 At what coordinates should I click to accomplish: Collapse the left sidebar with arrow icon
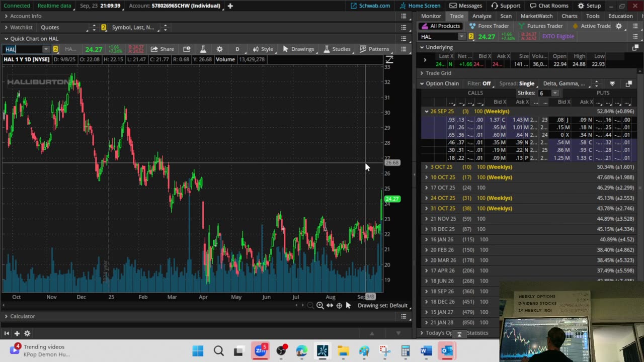pos(7,333)
